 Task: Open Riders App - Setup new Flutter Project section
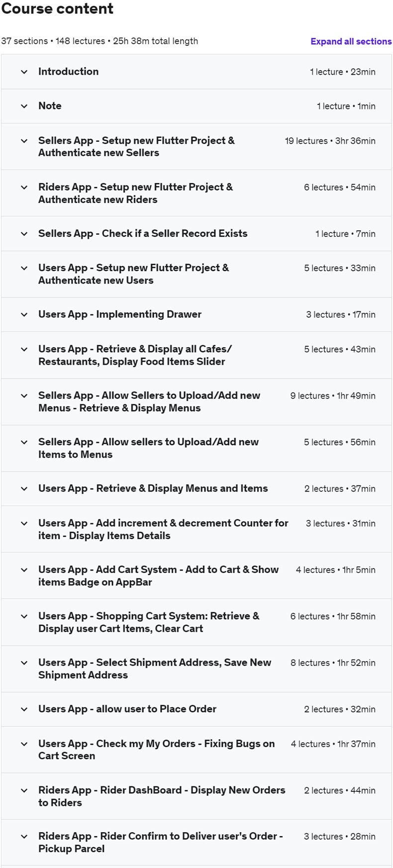tap(135, 193)
